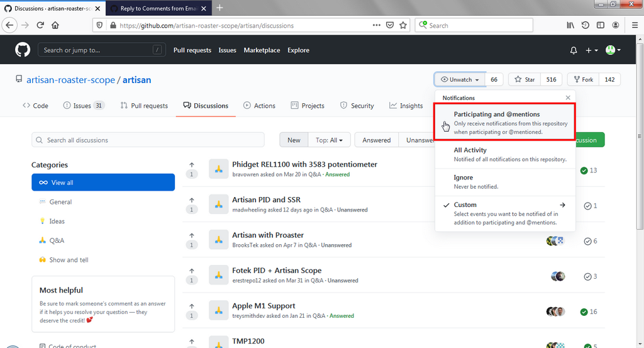
Task: Click Explore in the top navigation
Action: (x=298, y=50)
